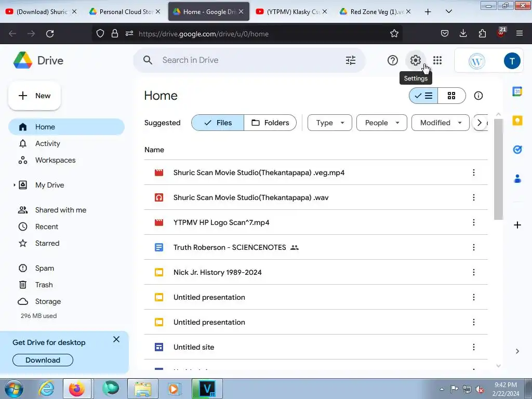Screen dimensions: 532x399
Task: Click the New button
Action: point(34,96)
